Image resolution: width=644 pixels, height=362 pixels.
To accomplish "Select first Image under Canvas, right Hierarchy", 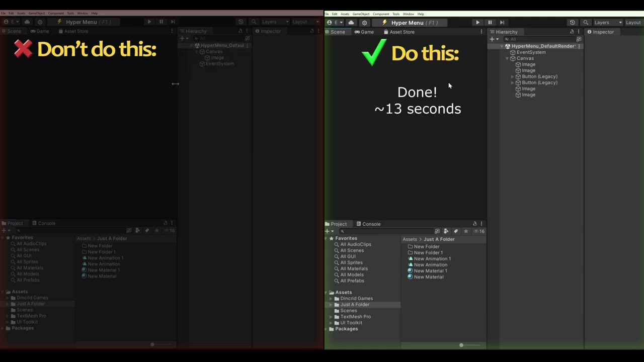I will pyautogui.click(x=528, y=64).
